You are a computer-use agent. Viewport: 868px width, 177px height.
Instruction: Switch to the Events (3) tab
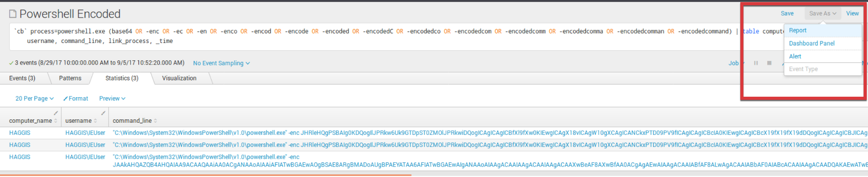[x=22, y=78]
